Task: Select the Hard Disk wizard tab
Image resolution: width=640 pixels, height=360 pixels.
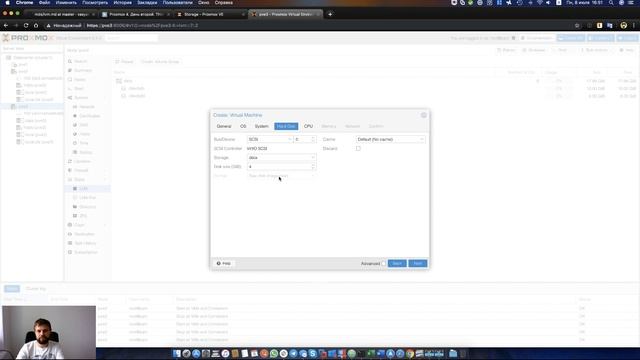Action: click(x=286, y=127)
